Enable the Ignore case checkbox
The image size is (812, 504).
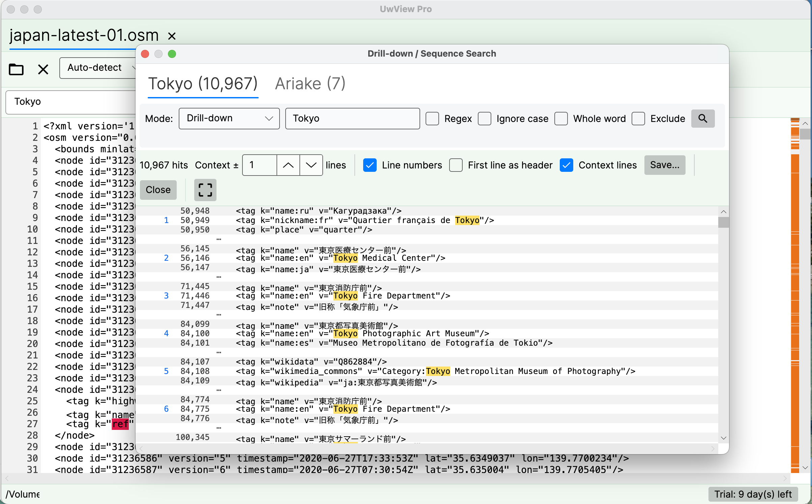(x=484, y=119)
